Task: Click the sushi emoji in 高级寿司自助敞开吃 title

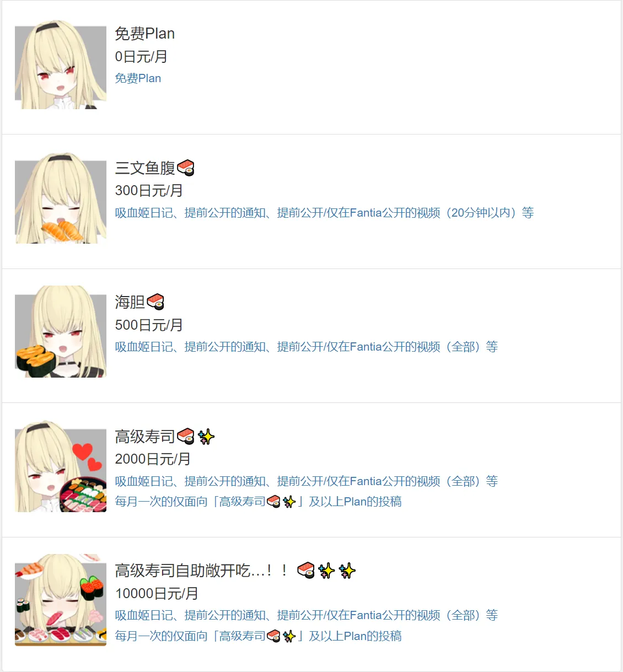Action: tap(305, 570)
